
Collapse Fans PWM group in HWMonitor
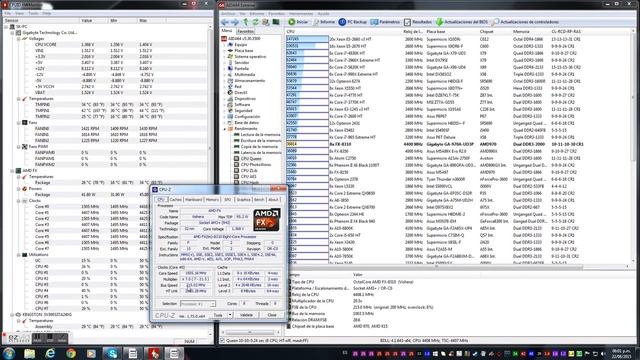click(x=18, y=147)
